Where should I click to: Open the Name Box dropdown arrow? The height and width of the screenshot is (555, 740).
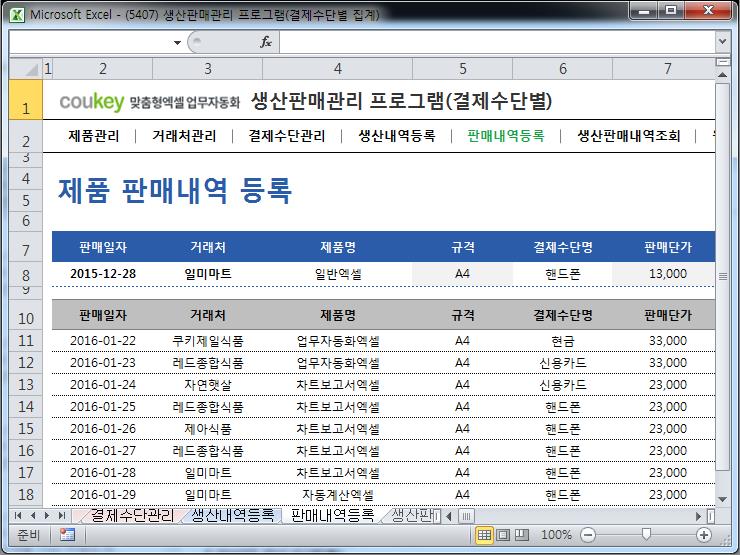click(177, 42)
